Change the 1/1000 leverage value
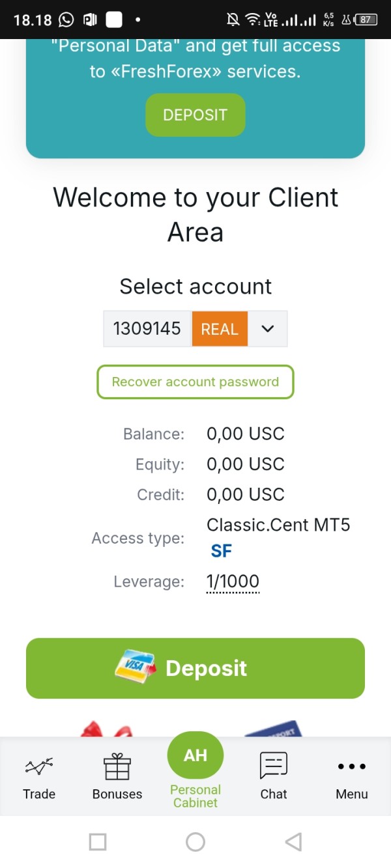391x868 pixels. pyautogui.click(x=233, y=581)
